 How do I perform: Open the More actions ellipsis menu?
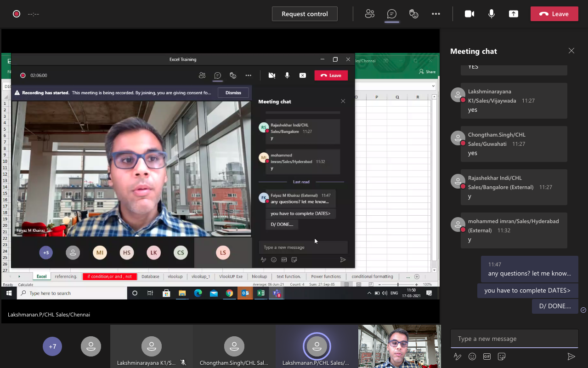pyautogui.click(x=436, y=14)
